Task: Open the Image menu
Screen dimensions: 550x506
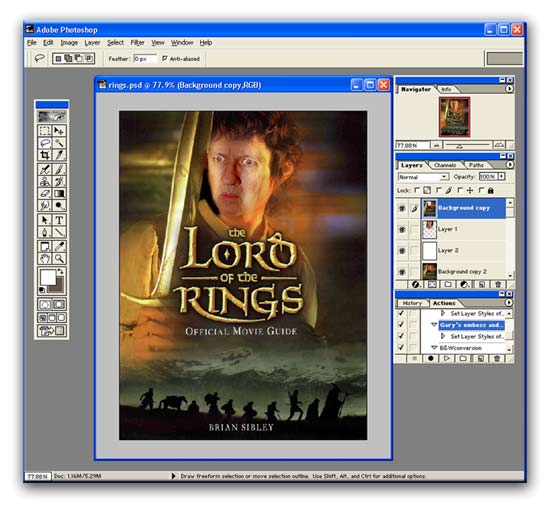Action: pyautogui.click(x=69, y=42)
